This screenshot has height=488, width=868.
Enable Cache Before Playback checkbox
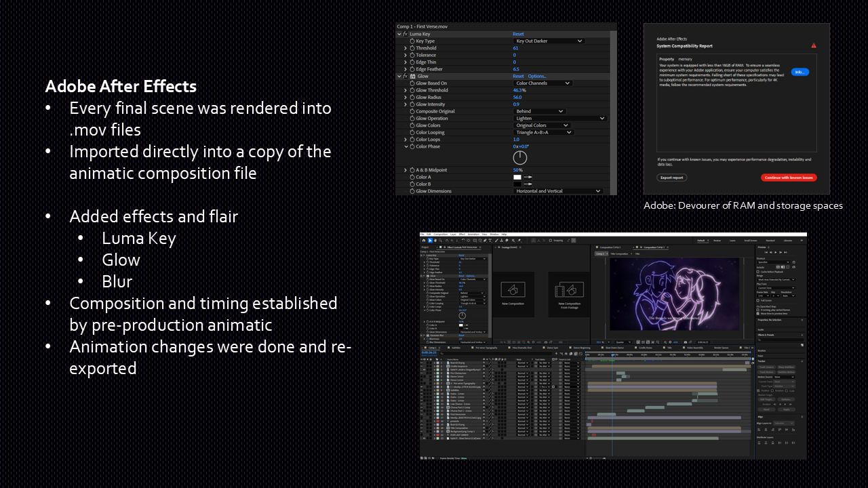758,272
